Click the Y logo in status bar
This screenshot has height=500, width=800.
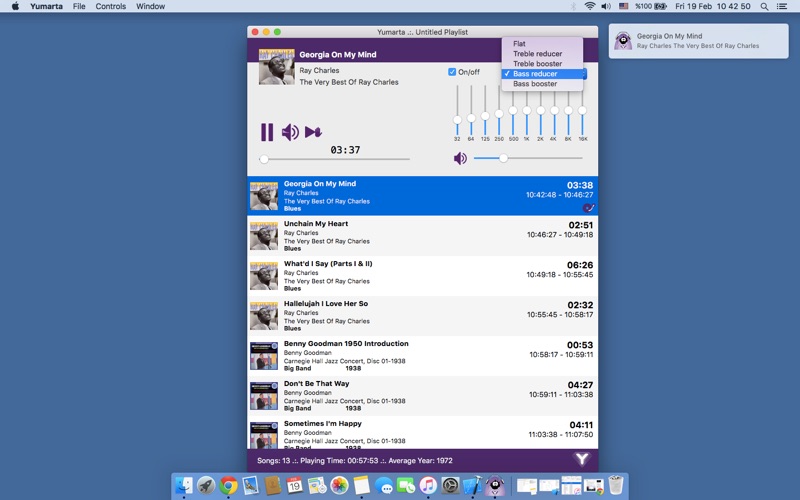coord(582,459)
